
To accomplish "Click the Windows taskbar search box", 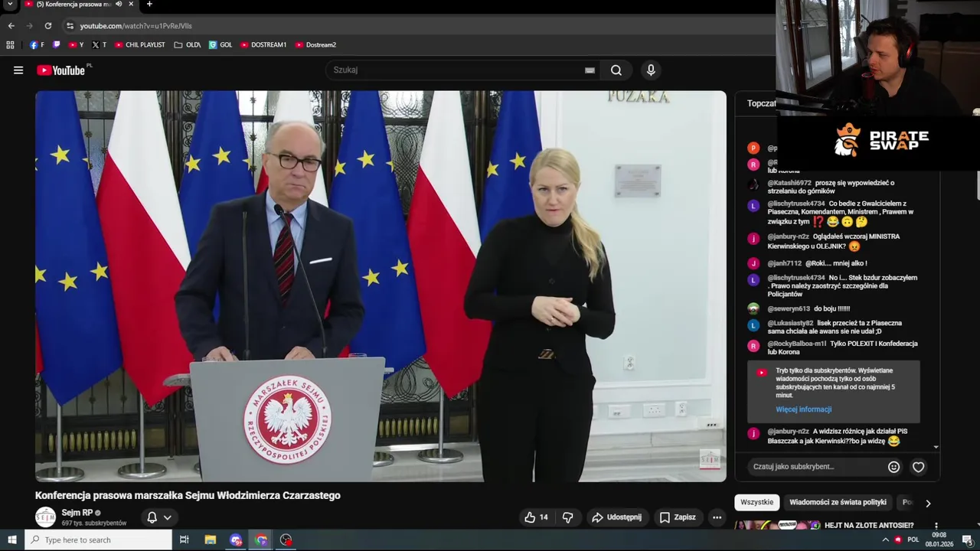I will 98,540.
